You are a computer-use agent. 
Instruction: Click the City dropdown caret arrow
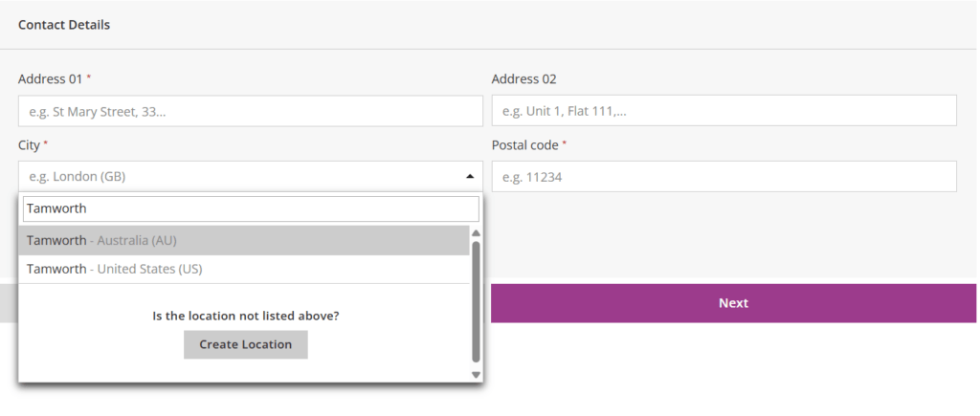pos(469,176)
